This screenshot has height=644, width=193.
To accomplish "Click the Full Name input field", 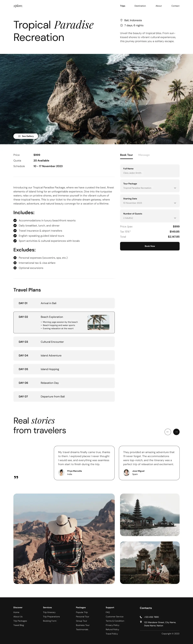I will 149,171.
